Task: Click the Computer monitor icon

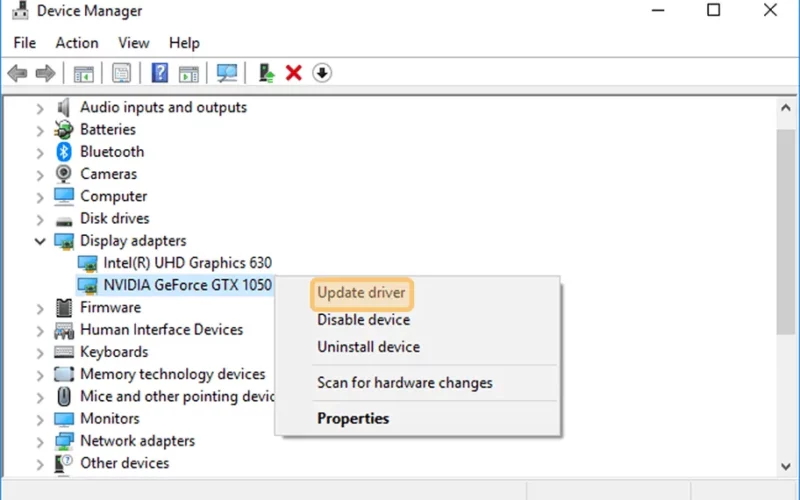Action: pos(64,196)
